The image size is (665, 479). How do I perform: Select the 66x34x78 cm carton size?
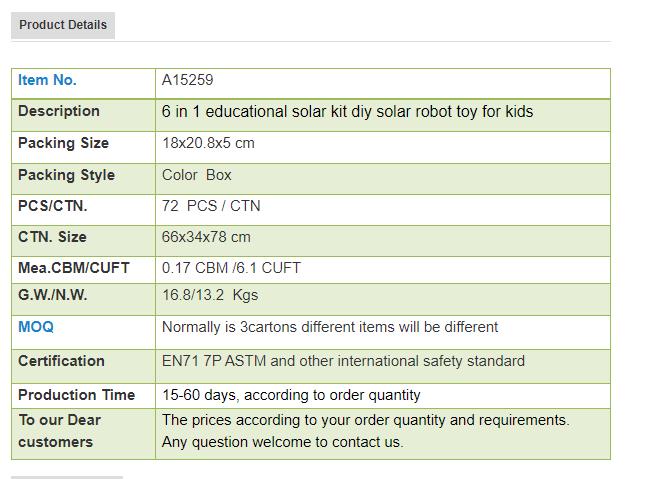click(206, 237)
